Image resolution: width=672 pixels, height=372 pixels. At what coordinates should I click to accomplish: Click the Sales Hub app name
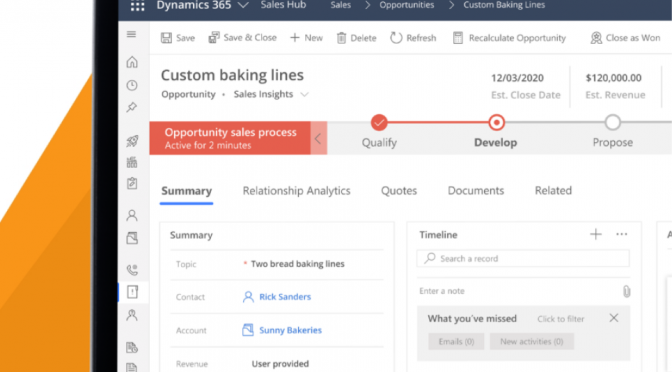[x=283, y=5]
